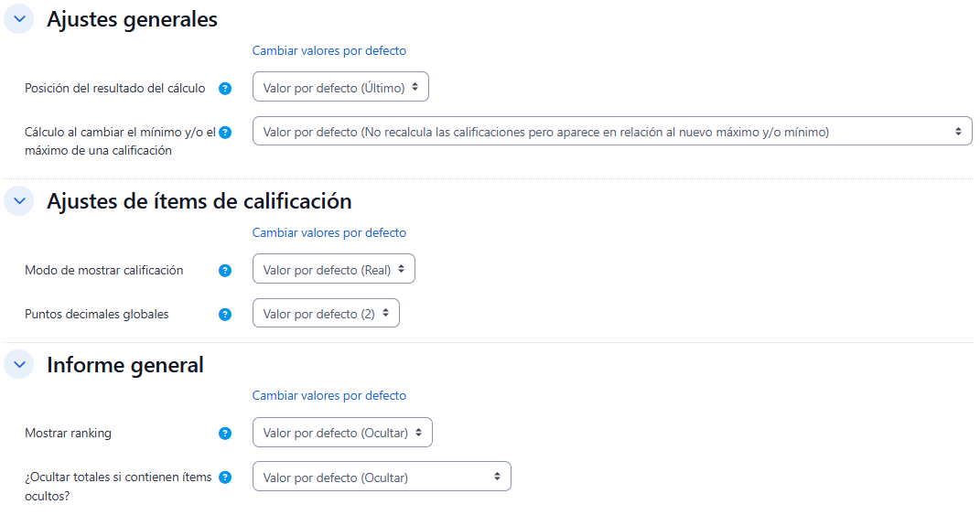Open Modo de mostrar calificación dropdown
This screenshot has width=980, height=515.
pos(333,270)
